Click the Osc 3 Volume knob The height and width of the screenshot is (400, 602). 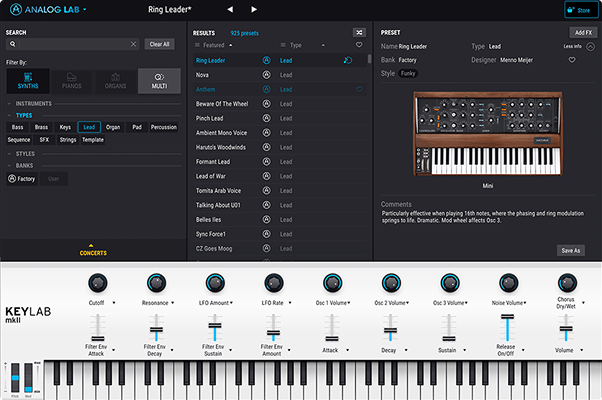point(450,283)
